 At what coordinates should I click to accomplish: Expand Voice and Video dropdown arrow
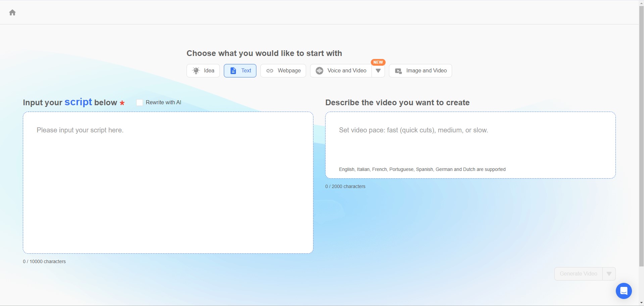click(x=378, y=71)
